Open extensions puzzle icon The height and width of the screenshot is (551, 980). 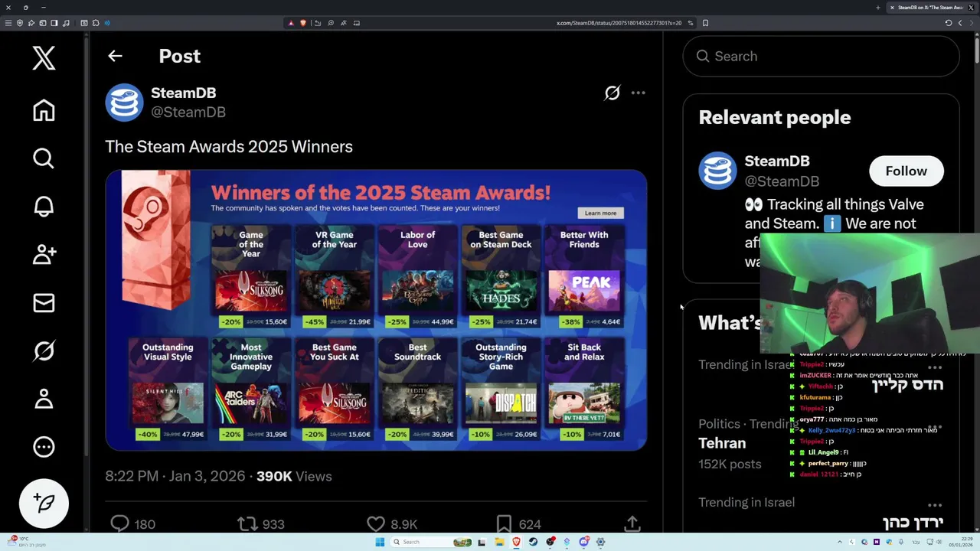(x=96, y=23)
